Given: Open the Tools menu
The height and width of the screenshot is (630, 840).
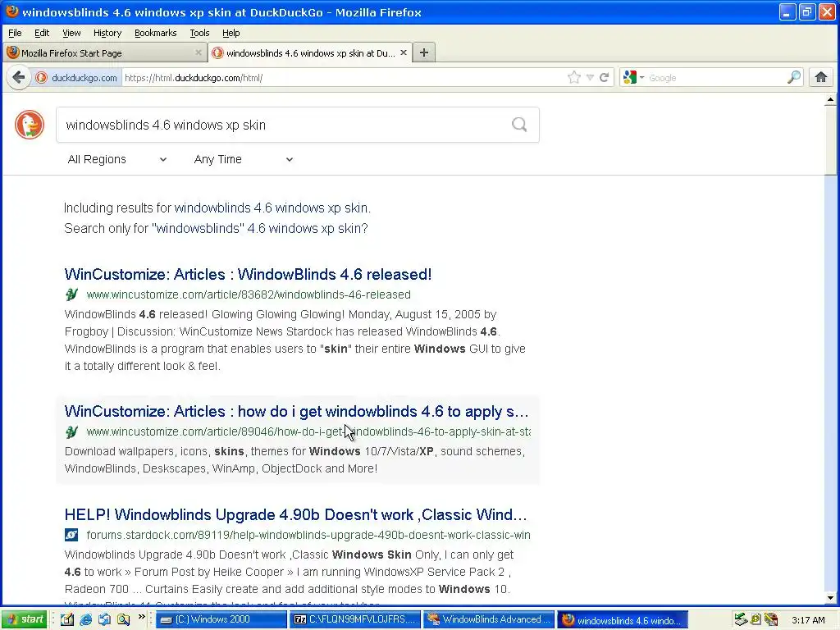Looking at the screenshot, I should click(199, 33).
